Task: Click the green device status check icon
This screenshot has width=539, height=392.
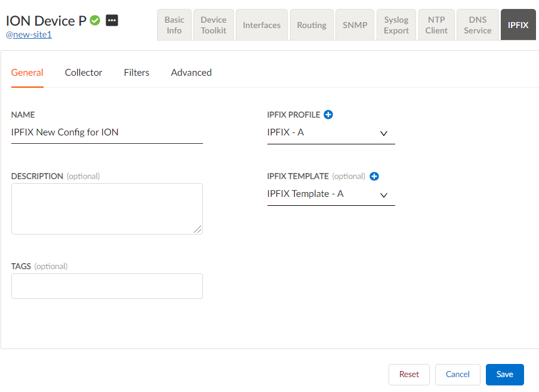Action: [x=95, y=20]
